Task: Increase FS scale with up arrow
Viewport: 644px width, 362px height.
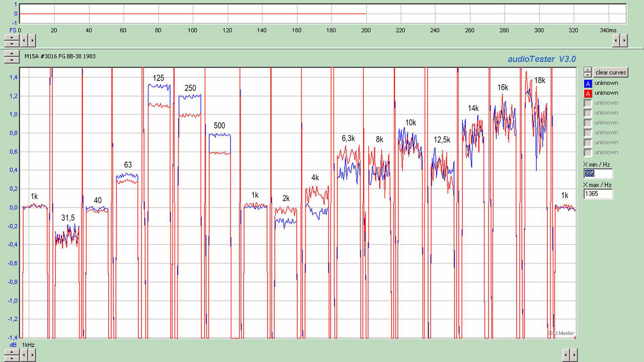Action: click(12, 37)
